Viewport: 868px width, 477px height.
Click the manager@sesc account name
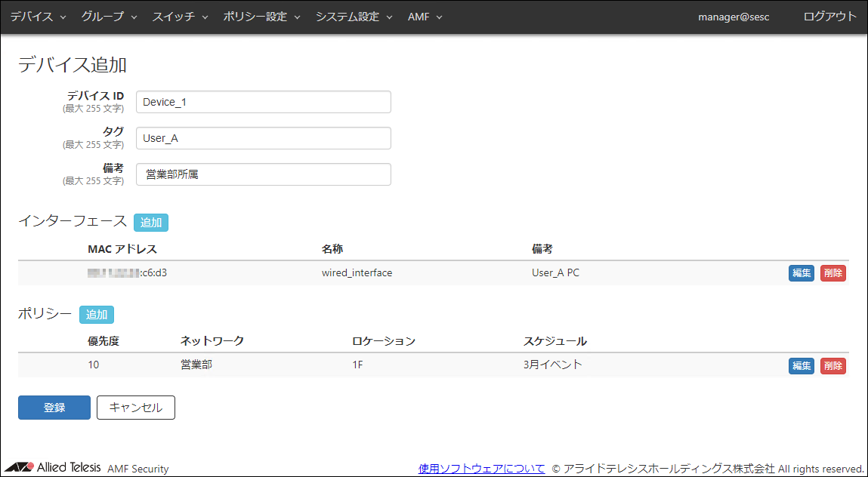click(733, 17)
